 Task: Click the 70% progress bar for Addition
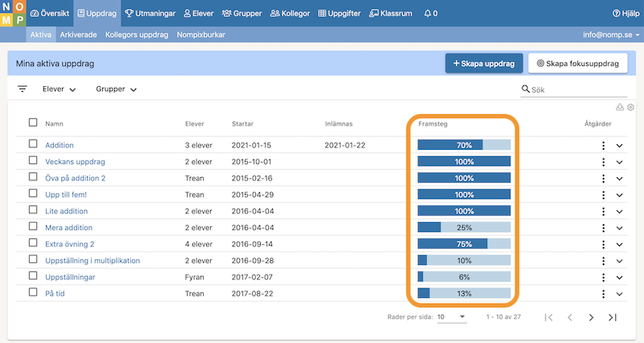[464, 146]
